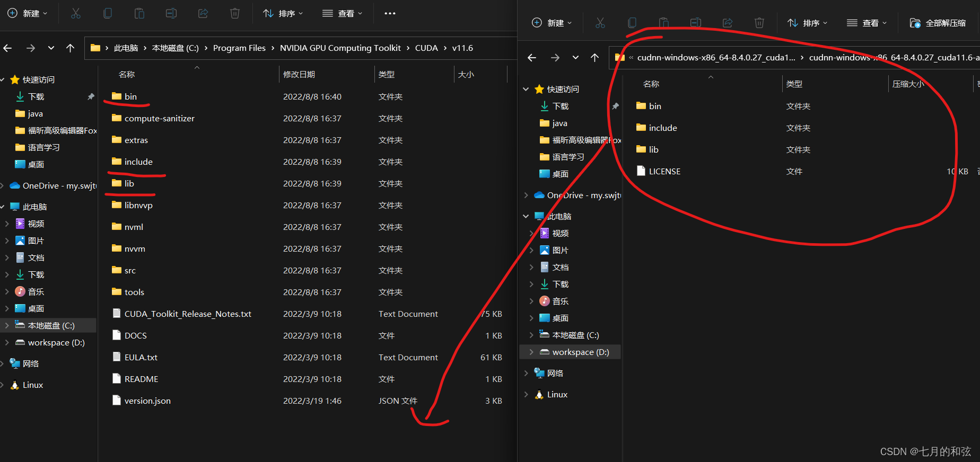Viewport: 980px width, 462px height.
Task: Sort by 大小 column in left window
Action: tap(466, 74)
